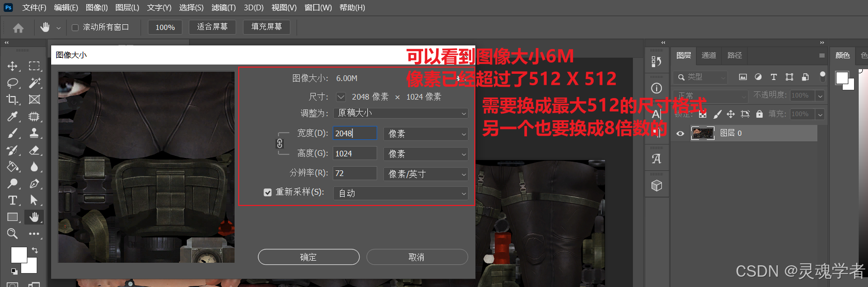This screenshot has width=868, height=287.
Task: Select the Crop tool
Action: coord(12,100)
